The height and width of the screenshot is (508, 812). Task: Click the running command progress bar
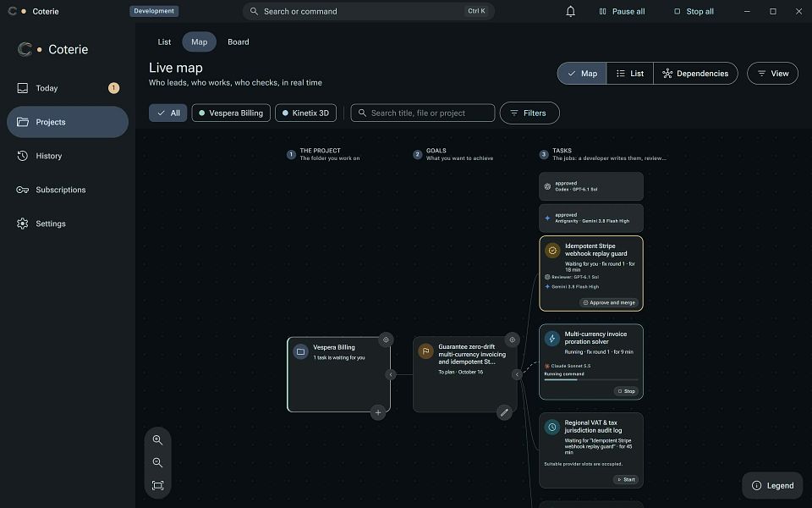(x=591, y=380)
